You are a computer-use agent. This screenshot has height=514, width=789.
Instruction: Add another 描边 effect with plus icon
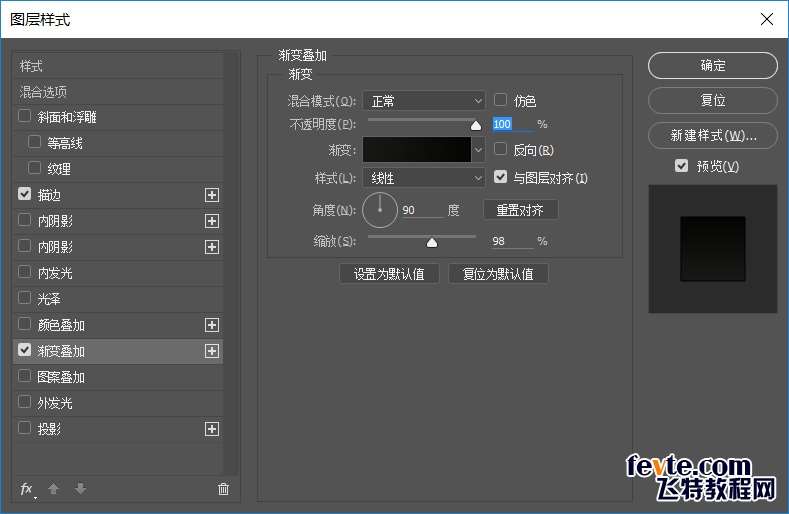(x=212, y=195)
